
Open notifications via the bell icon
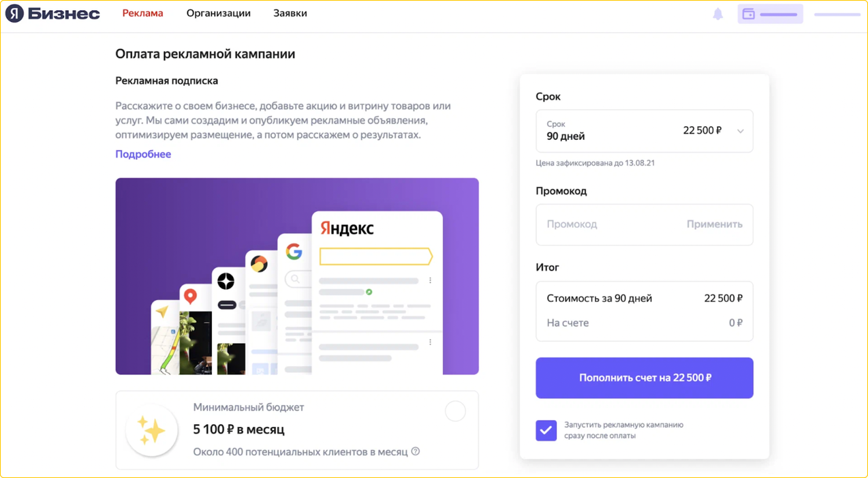(717, 12)
